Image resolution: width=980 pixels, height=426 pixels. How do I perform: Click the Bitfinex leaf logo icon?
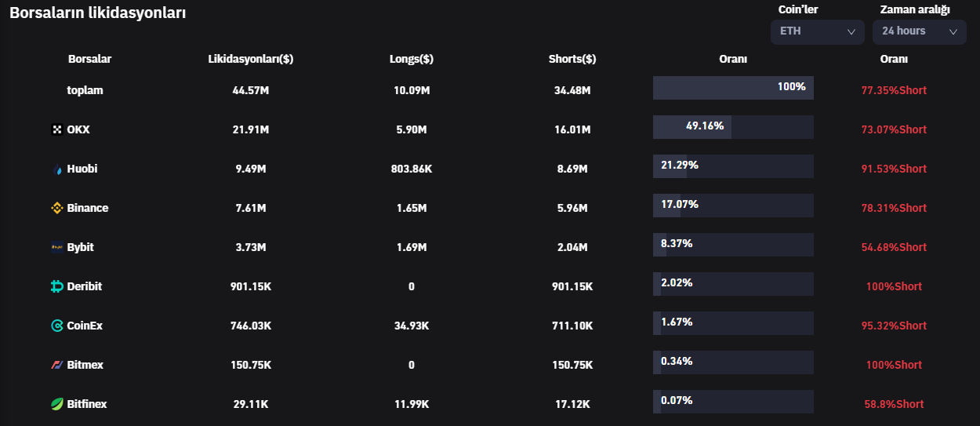[x=56, y=404]
